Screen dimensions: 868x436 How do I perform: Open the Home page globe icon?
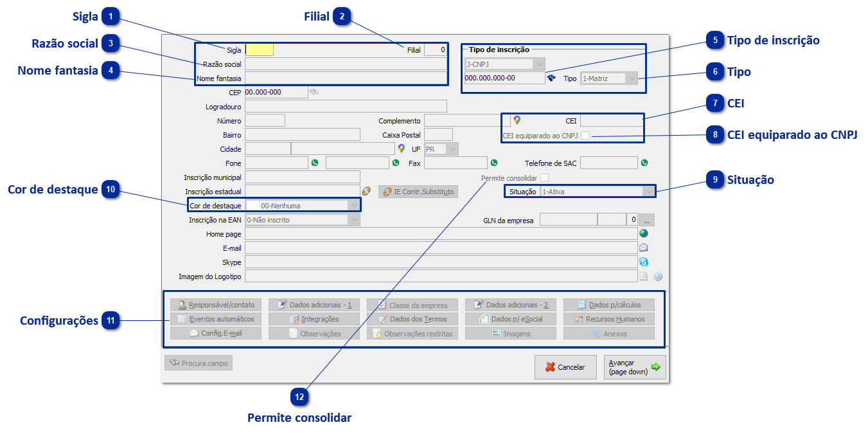tap(644, 234)
